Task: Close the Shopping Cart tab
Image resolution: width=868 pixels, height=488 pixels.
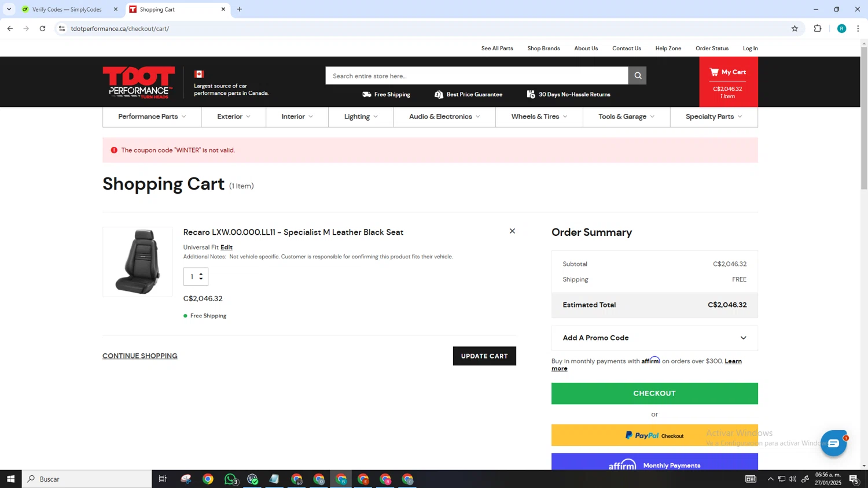Action: click(223, 9)
